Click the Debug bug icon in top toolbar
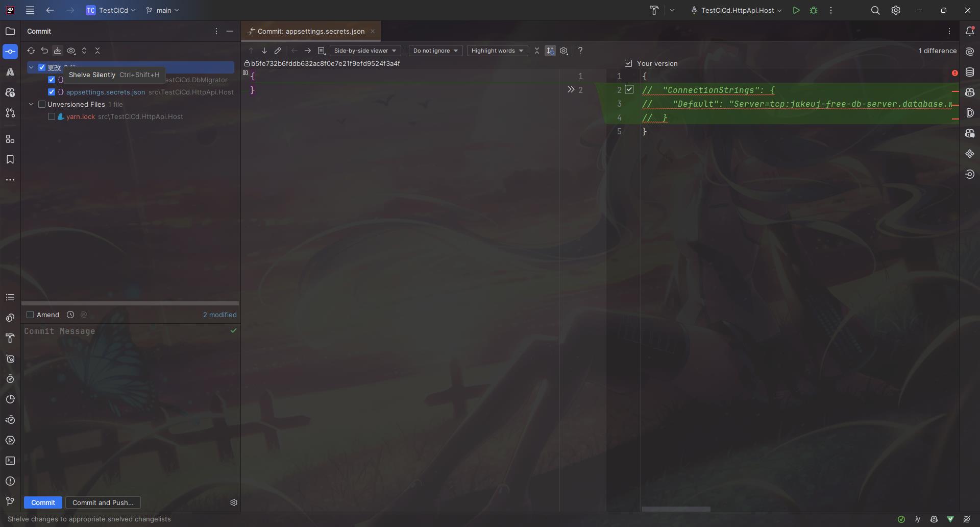 click(814, 10)
